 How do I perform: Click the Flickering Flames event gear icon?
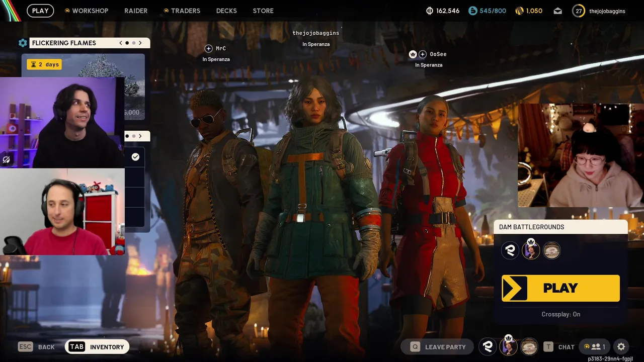click(x=23, y=43)
